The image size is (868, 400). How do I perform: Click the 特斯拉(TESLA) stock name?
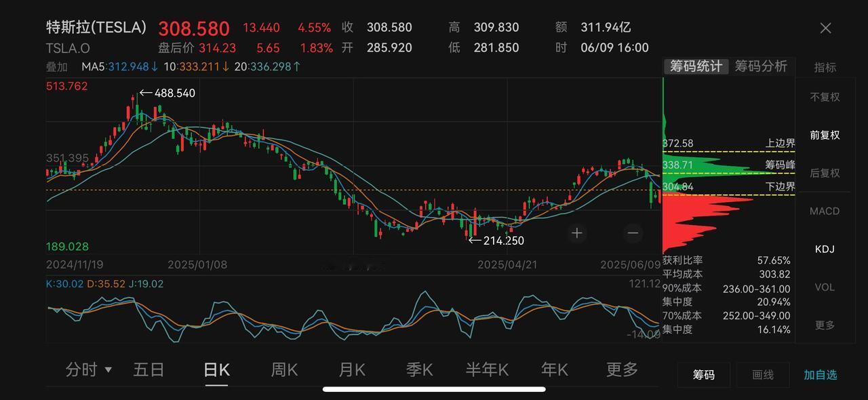[96, 27]
